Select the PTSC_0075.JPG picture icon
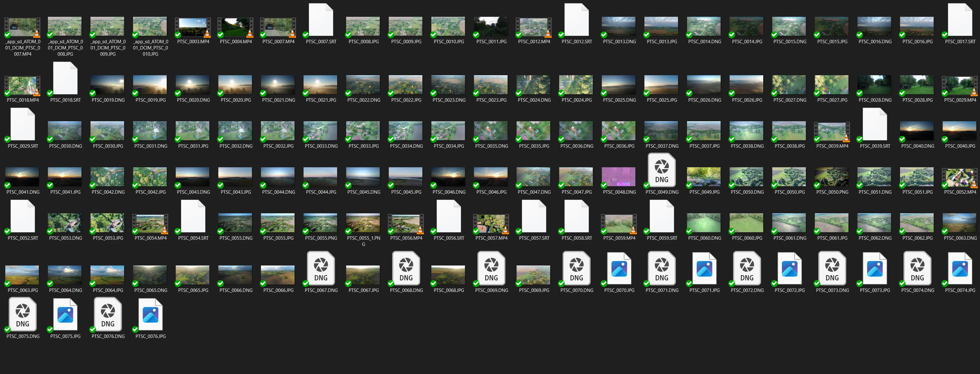This screenshot has height=374, width=980. (65, 314)
